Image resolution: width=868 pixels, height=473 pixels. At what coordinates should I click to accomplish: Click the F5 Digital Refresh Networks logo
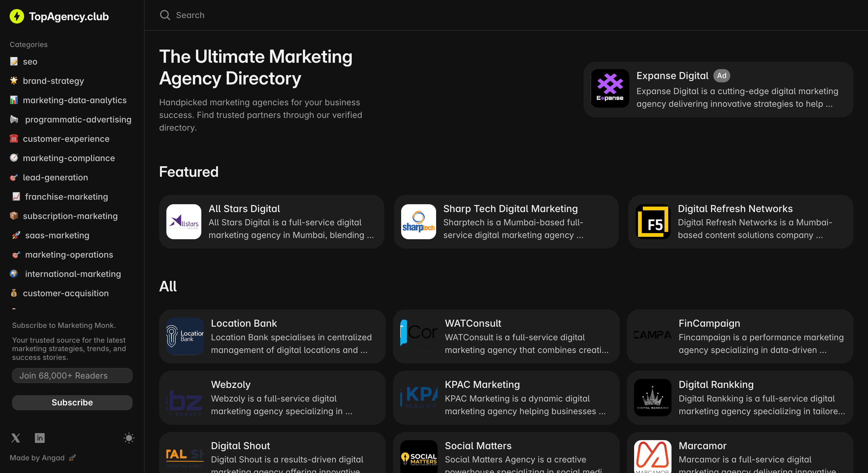pos(653,222)
